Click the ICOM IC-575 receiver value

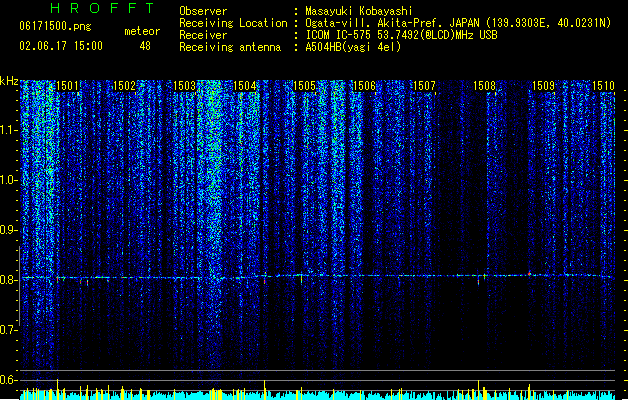pos(401,35)
